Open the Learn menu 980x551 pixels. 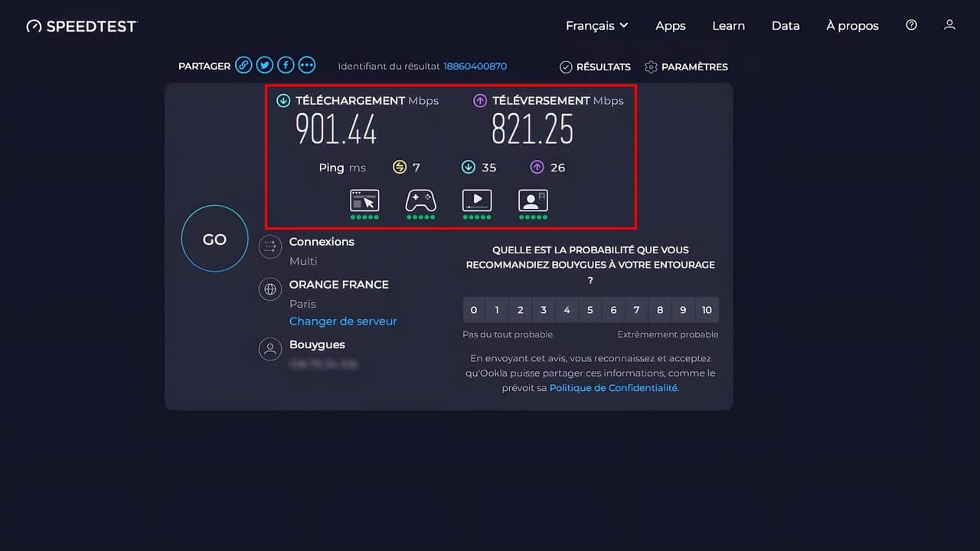[728, 25]
